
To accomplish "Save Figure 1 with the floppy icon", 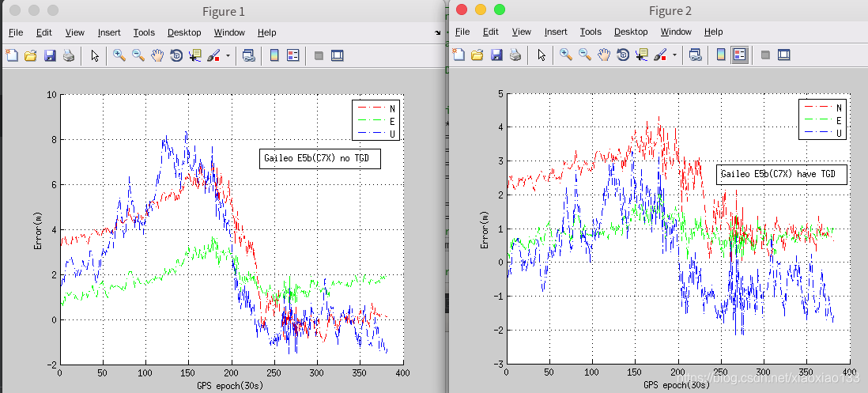I will 50,55.
